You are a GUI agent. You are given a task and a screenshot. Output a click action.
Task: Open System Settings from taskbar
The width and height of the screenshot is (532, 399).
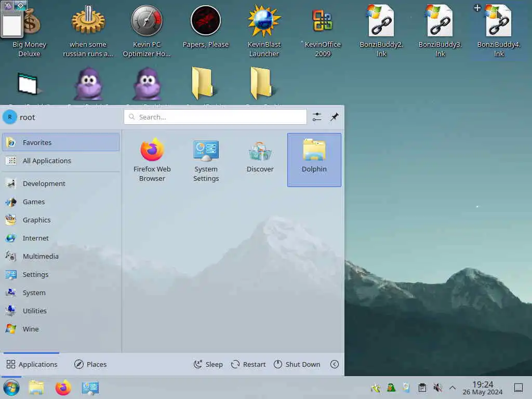(90, 388)
